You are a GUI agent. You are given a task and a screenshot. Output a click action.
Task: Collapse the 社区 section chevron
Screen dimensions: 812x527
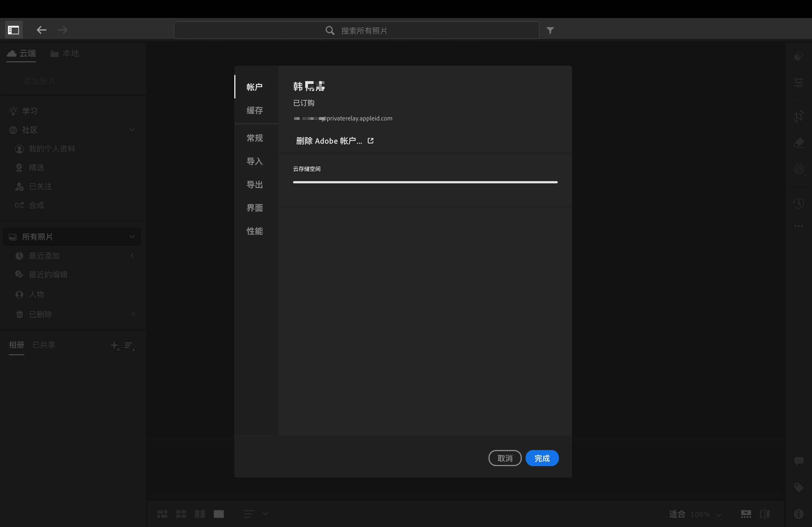tap(132, 130)
